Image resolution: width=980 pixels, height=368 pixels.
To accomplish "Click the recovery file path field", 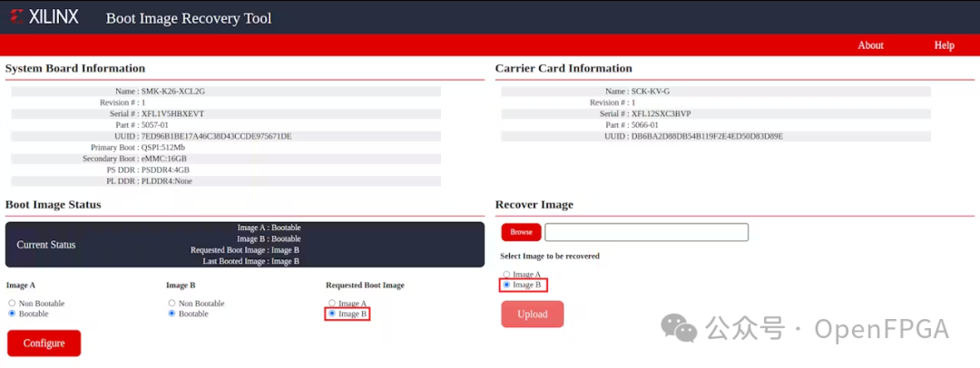I will point(646,232).
